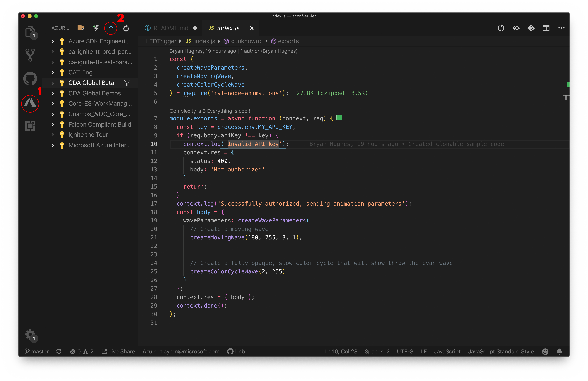Open Source Control view icon
The width and height of the screenshot is (588, 381).
point(30,55)
